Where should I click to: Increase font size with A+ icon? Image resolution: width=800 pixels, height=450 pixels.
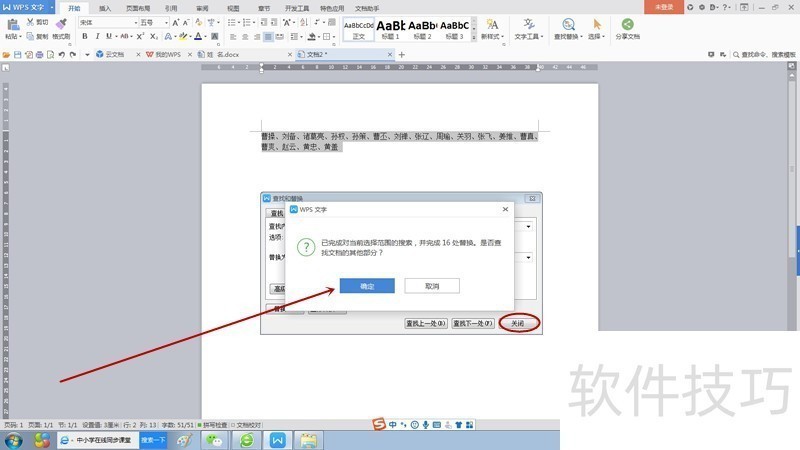176,22
